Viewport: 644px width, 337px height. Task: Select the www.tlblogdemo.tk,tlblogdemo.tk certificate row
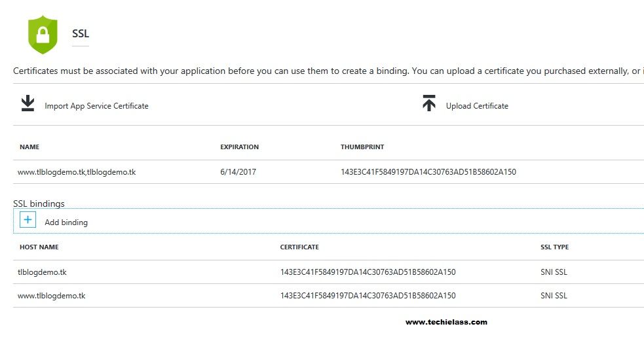click(x=77, y=172)
